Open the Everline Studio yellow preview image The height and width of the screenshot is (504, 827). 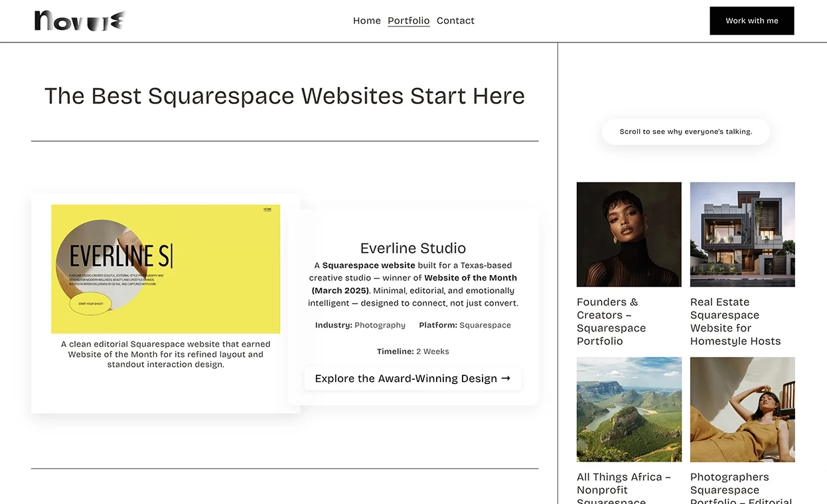point(166,269)
